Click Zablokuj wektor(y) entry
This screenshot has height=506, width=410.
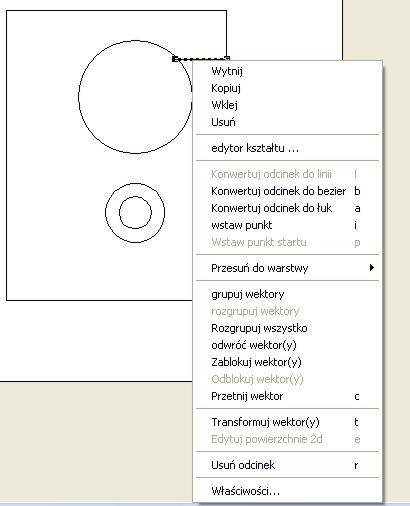(287, 362)
